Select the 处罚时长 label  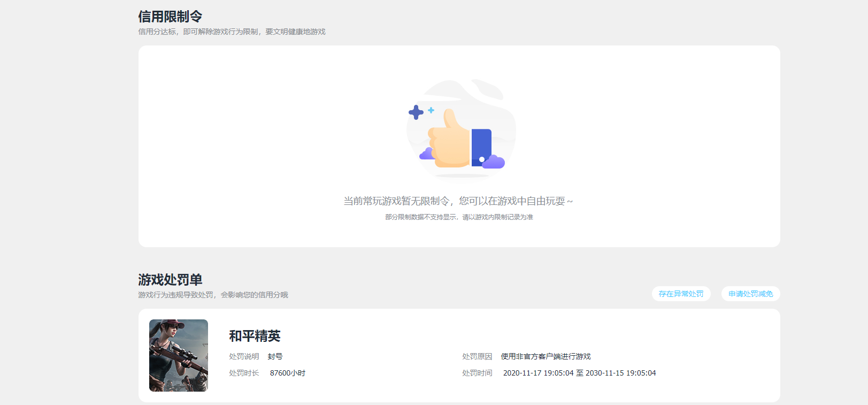point(244,373)
